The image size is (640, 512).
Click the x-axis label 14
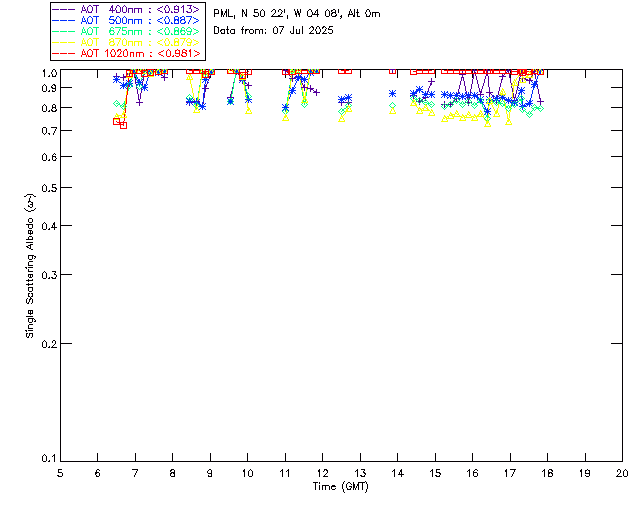[398, 473]
